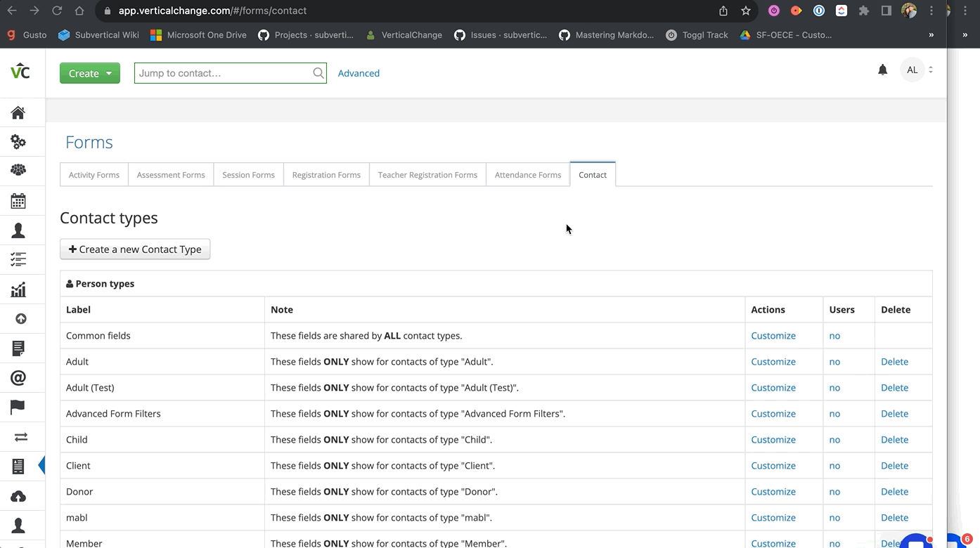Screen dimensions: 980x548
Task: Open the bar chart reports sidebar icon
Action: click(18, 289)
